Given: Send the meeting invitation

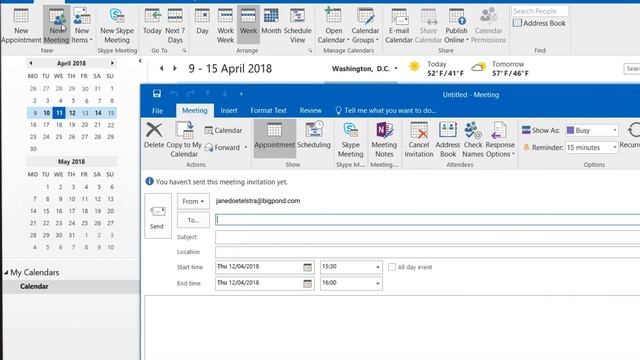Looking at the screenshot, I should [158, 216].
